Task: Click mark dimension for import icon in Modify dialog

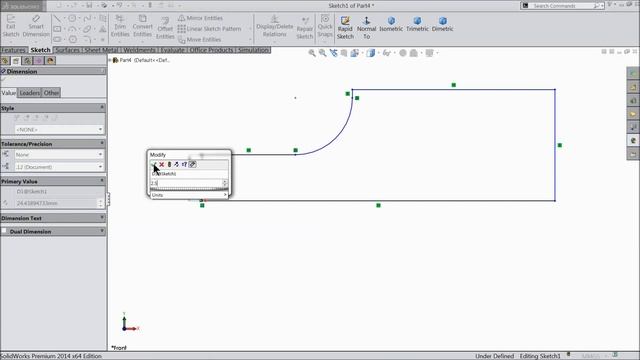Action: click(x=193, y=164)
